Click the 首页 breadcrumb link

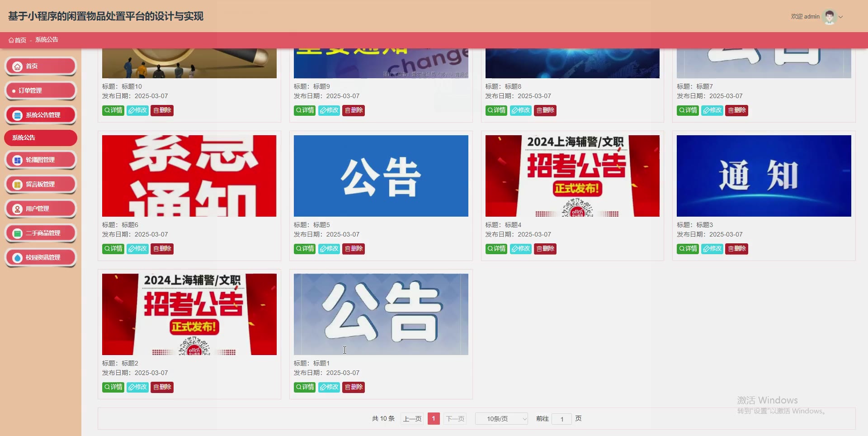pyautogui.click(x=20, y=40)
